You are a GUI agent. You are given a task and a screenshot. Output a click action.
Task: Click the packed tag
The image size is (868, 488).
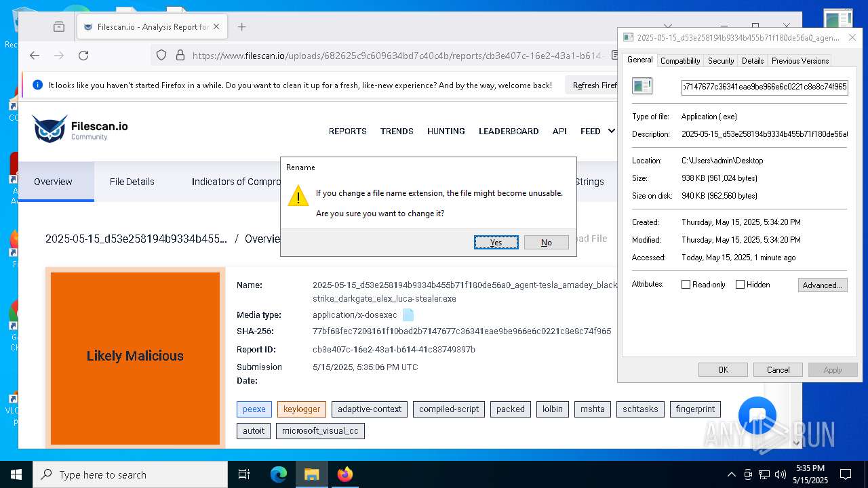tap(511, 409)
